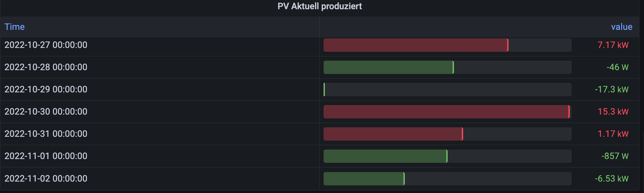The width and height of the screenshot is (644, 193).
Task: Click the -17.3 kW value text
Action: click(x=611, y=90)
